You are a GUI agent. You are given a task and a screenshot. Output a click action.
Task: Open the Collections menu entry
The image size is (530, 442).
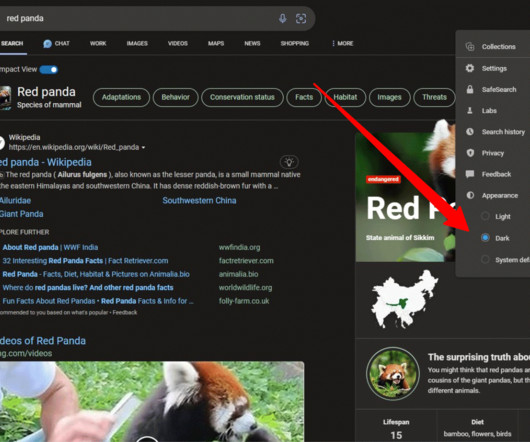tap(493, 46)
